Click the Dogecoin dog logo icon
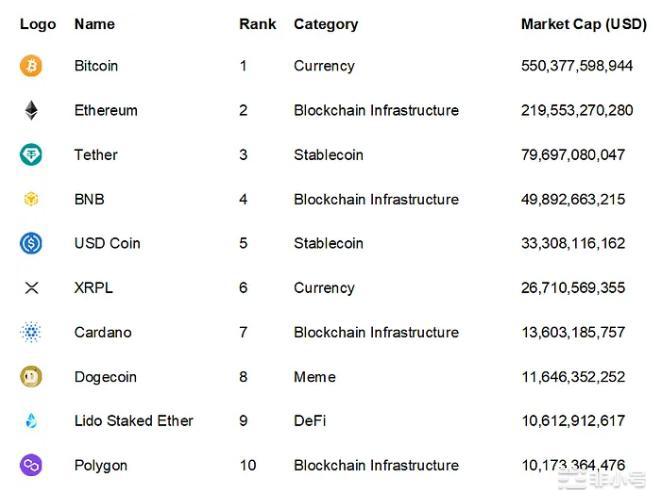This screenshot has width=654, height=498. point(31,377)
